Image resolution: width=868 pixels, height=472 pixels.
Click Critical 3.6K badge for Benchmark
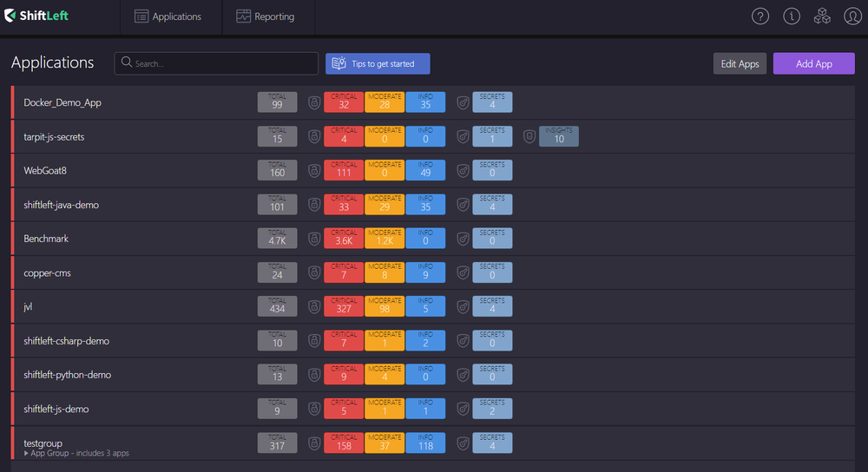coord(344,239)
